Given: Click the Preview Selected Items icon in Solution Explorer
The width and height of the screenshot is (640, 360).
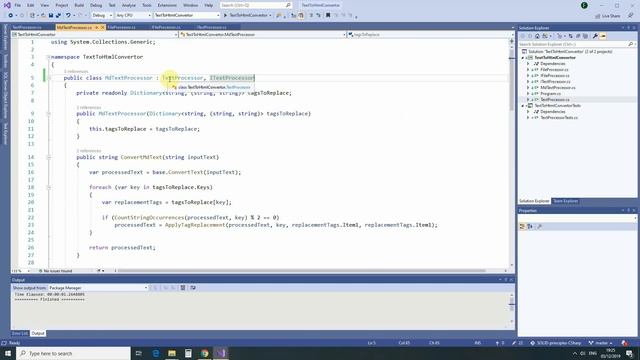Looking at the screenshot, I should click(x=603, y=36).
